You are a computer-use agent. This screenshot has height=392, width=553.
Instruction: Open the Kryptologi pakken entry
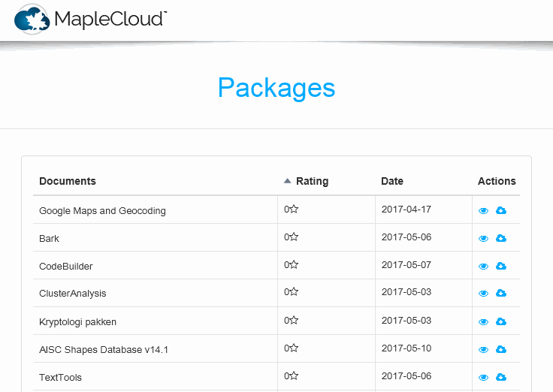(77, 321)
